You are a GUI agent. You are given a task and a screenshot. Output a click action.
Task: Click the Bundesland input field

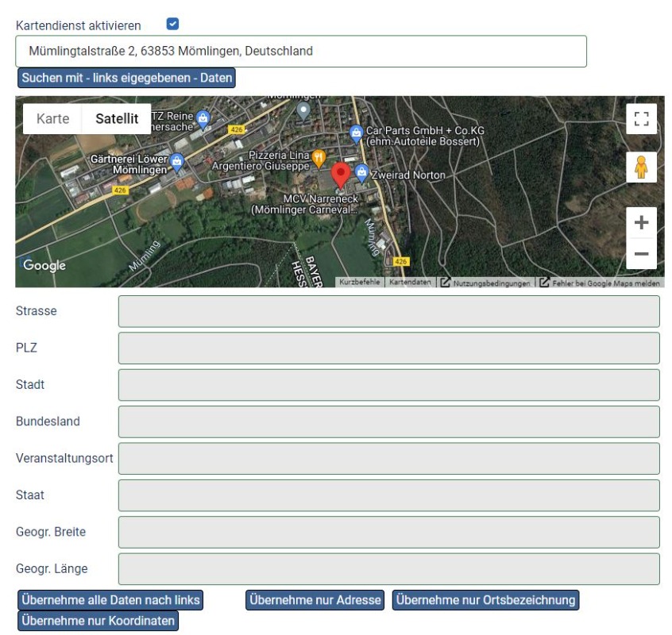click(388, 422)
